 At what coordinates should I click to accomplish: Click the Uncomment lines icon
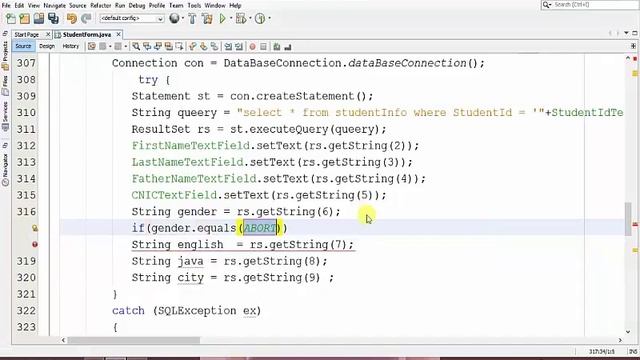coord(288,47)
